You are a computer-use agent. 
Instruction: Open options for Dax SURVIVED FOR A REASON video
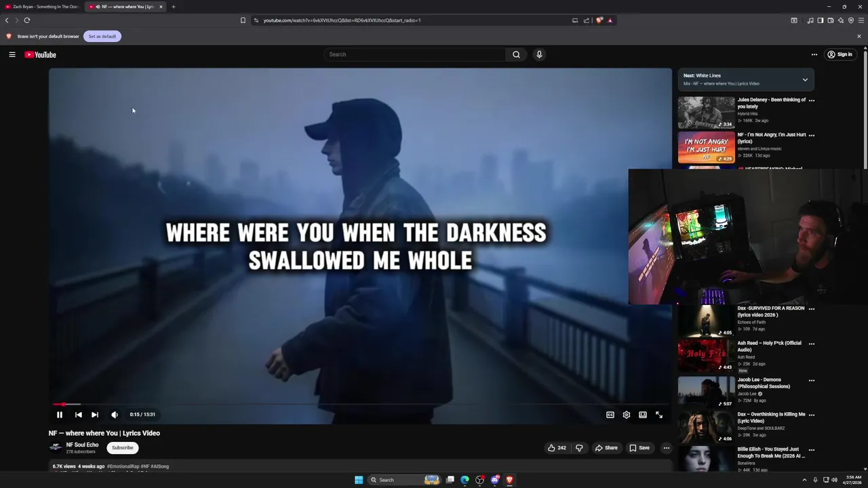[x=812, y=308]
